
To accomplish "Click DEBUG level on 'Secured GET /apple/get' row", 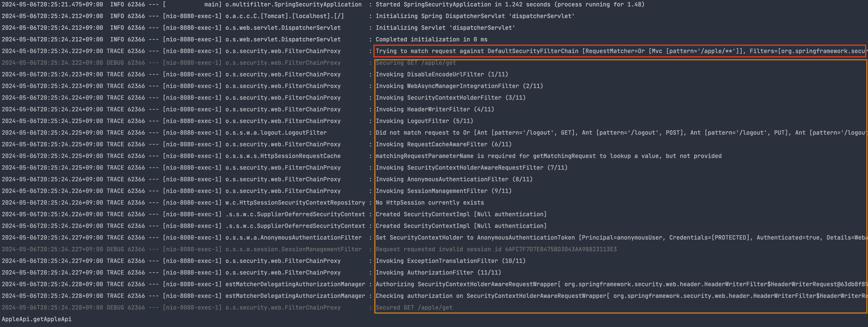I will pos(115,308).
